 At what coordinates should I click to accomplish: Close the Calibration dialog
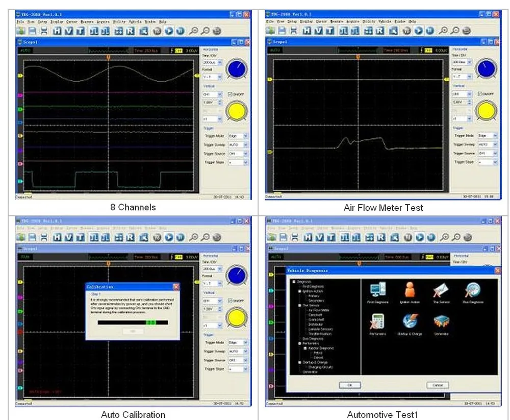[176, 287]
